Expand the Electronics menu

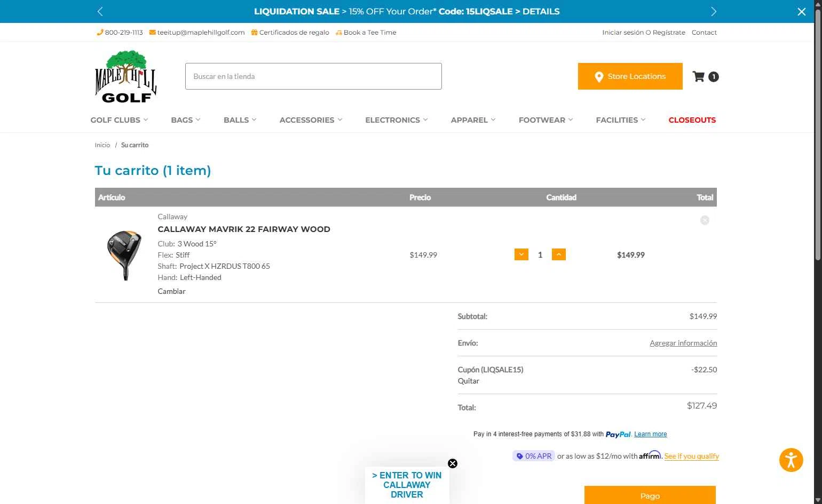[x=397, y=120]
